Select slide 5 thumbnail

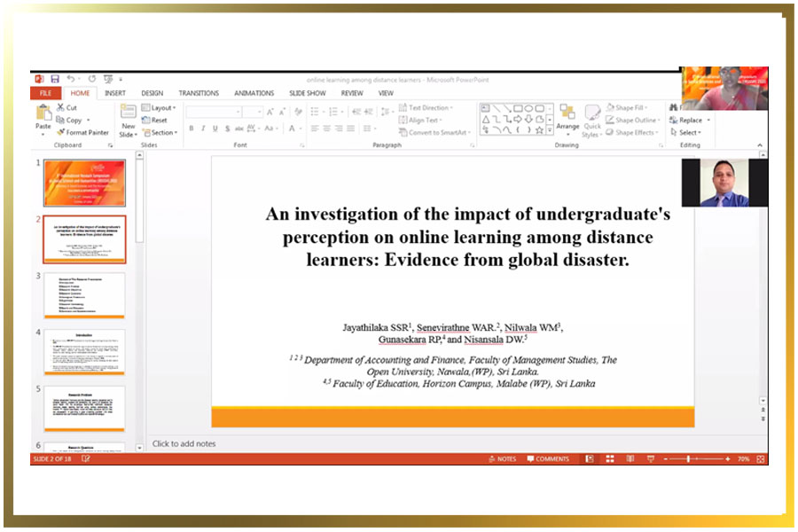click(84, 408)
